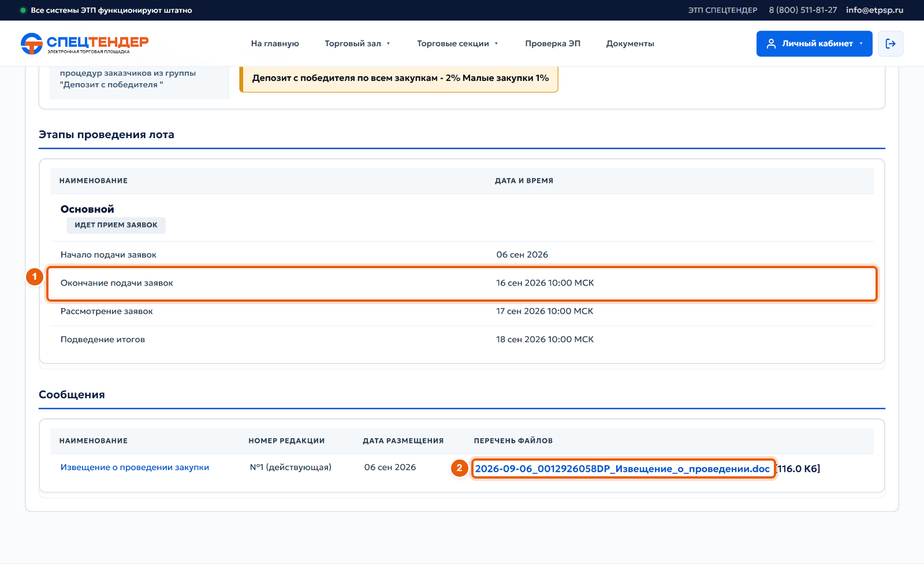Open the Извещение о проведении закупки link
The image size is (924, 578).
tap(135, 468)
